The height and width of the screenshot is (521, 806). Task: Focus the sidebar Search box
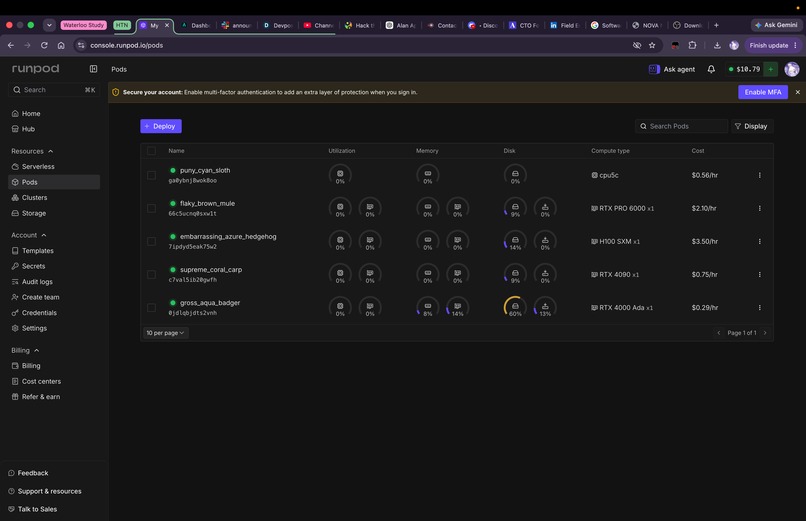point(54,90)
